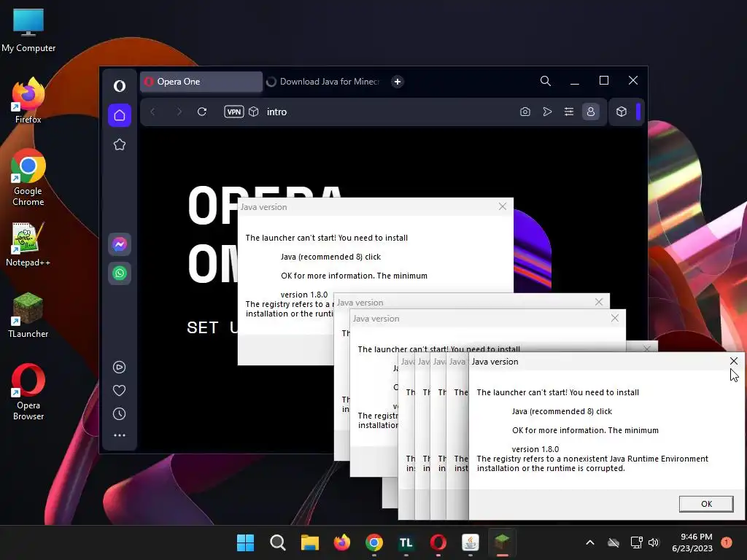Open the volume speaker tray icon
This screenshot has height=560, width=747.
pos(653,542)
